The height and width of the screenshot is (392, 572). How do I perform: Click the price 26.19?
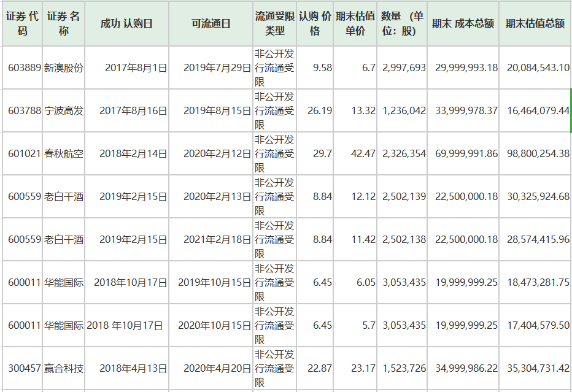pyautogui.click(x=320, y=110)
